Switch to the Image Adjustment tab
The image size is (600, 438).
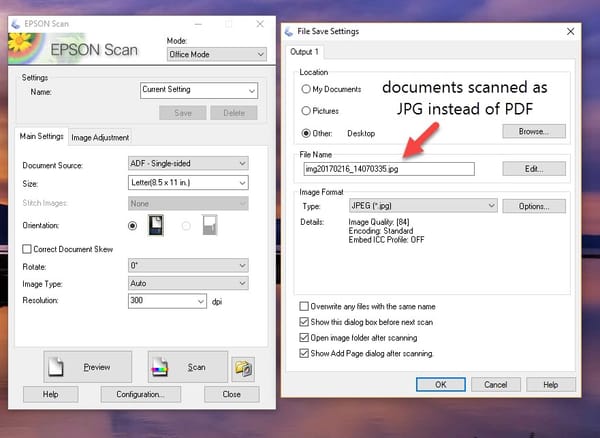pos(100,137)
